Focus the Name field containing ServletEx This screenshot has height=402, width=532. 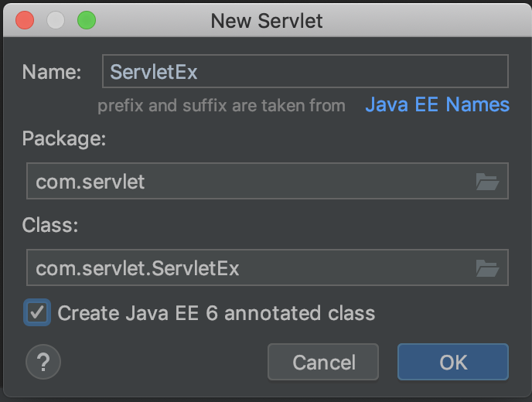(305, 71)
